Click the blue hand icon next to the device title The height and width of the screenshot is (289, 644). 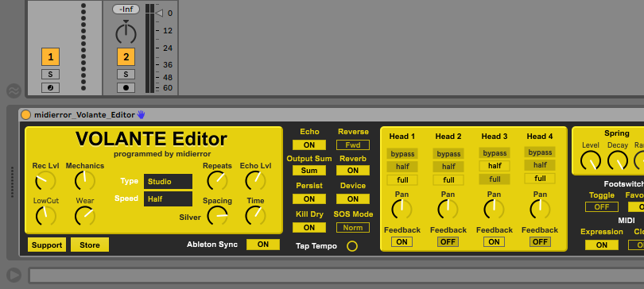pos(142,114)
